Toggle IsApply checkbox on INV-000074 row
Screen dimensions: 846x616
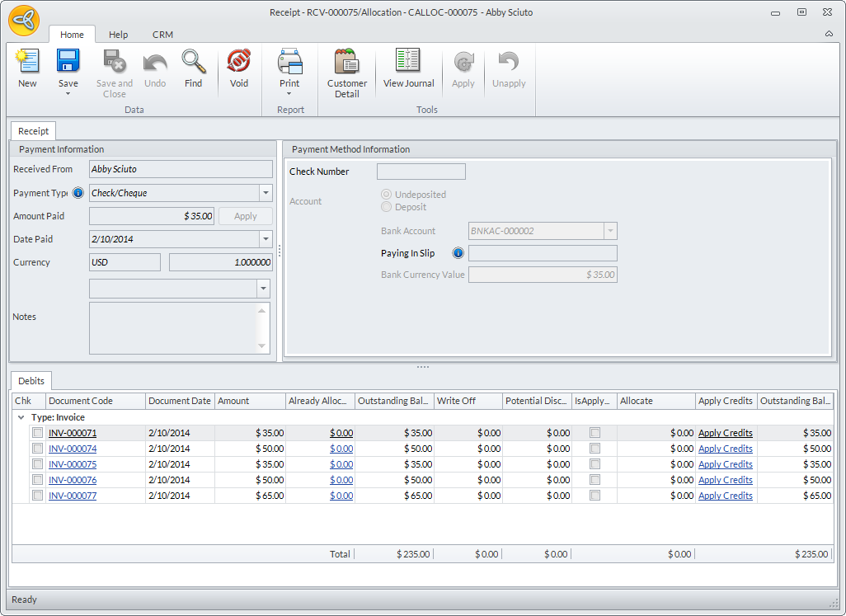coord(595,449)
